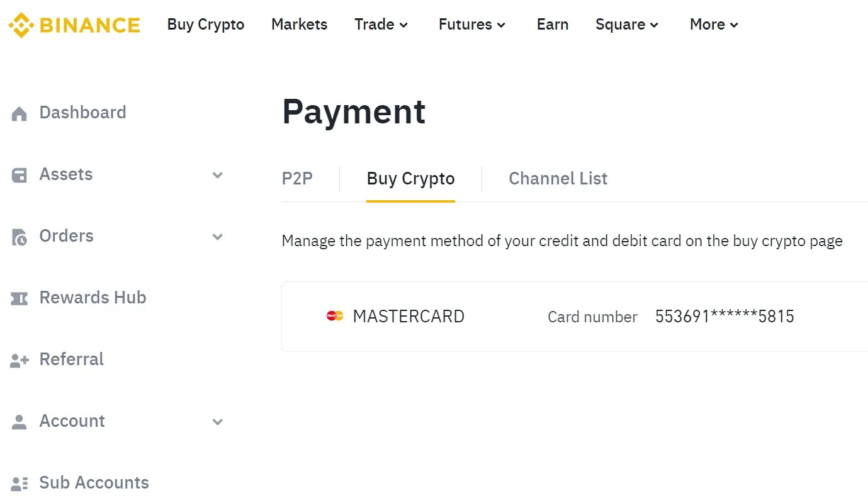This screenshot has width=868, height=503.
Task: Click the Binance logo icon
Action: click(21, 25)
